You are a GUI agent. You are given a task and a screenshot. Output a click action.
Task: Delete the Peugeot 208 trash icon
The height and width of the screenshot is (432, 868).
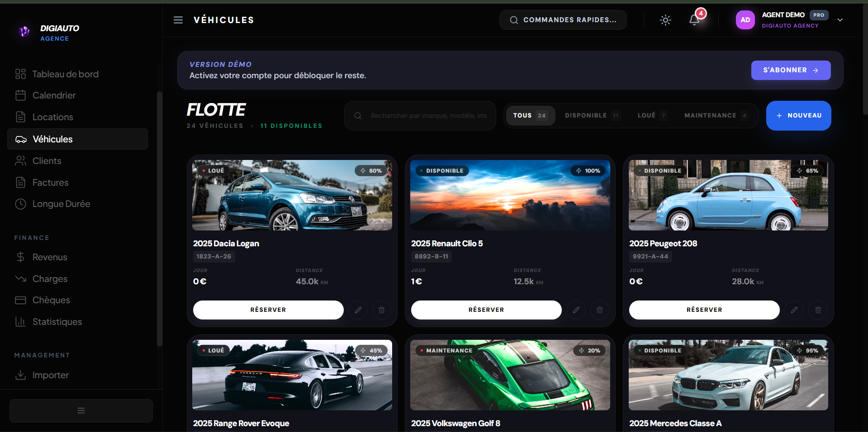[x=818, y=310]
